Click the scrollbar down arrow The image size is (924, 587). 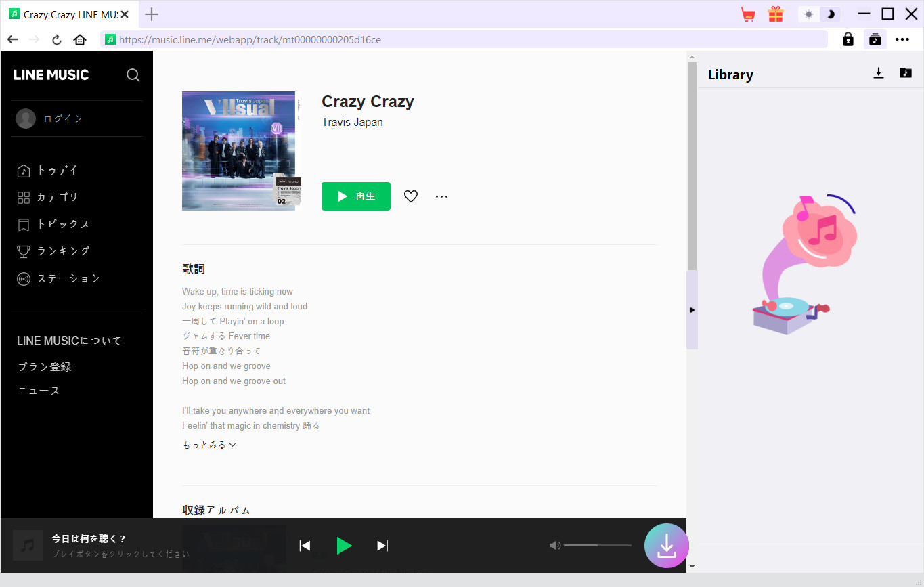692,566
